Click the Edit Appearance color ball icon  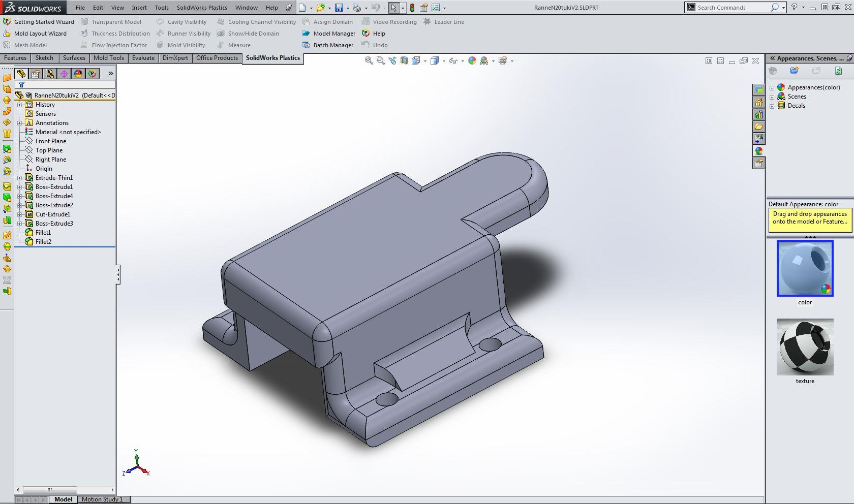pyautogui.click(x=472, y=60)
